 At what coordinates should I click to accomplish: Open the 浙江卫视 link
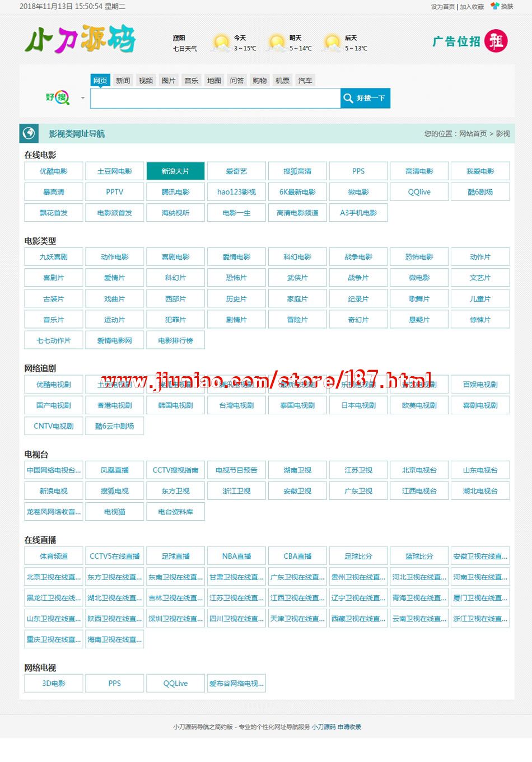(x=236, y=491)
